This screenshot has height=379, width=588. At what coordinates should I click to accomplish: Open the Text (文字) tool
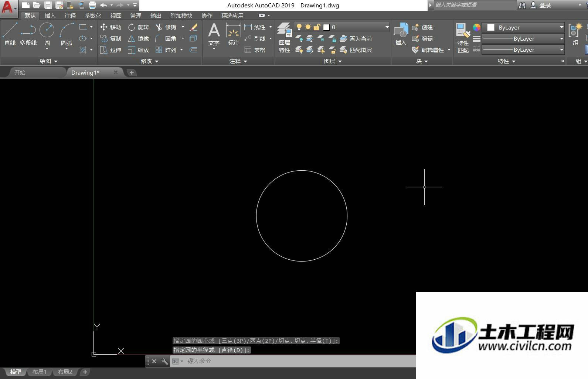point(214,34)
